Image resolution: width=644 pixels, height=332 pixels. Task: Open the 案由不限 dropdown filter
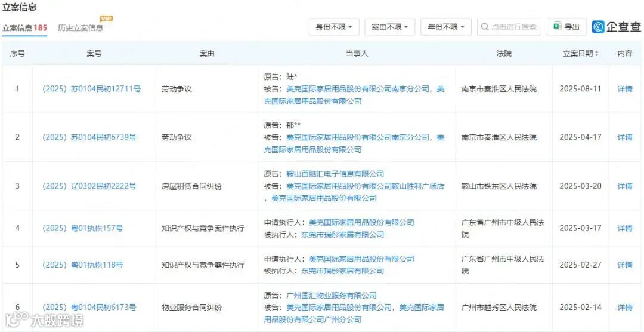pyautogui.click(x=390, y=27)
